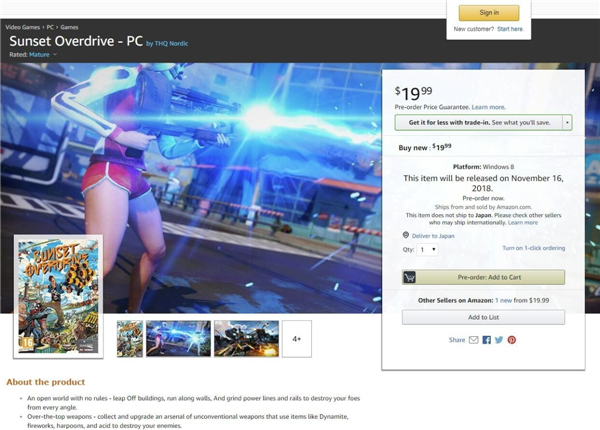Show more images with 4+ thumbnail
The width and height of the screenshot is (600, 430).
pyautogui.click(x=297, y=339)
